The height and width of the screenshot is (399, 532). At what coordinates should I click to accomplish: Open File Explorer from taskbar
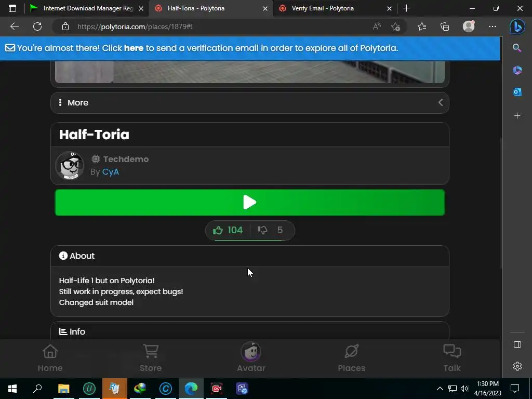pos(63,389)
